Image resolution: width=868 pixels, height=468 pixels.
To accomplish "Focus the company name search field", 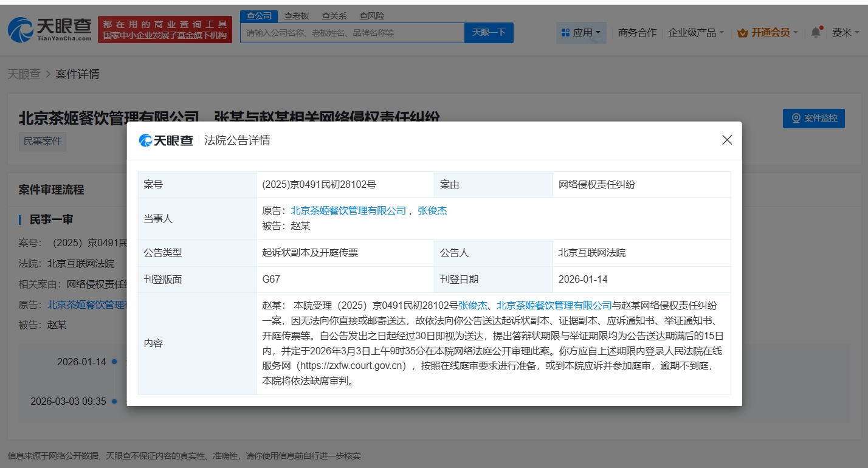I will 353,33.
